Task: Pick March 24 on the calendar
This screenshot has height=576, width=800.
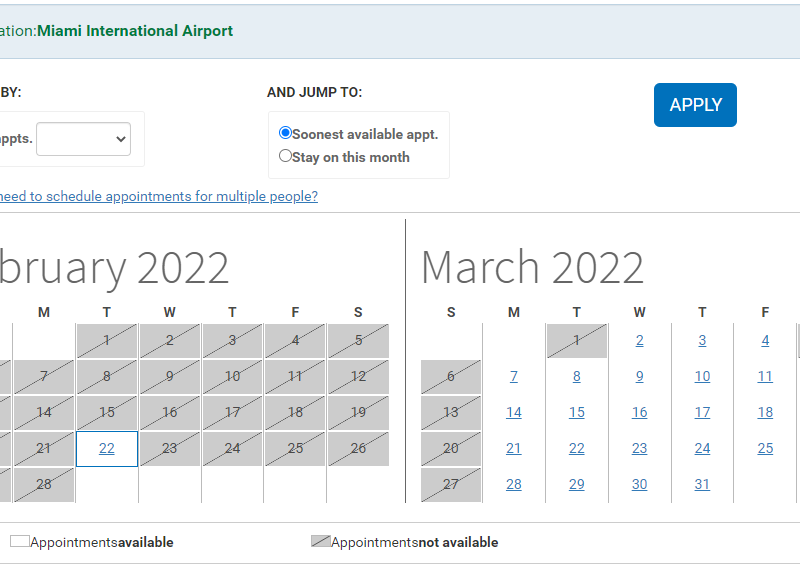Action: coord(702,449)
